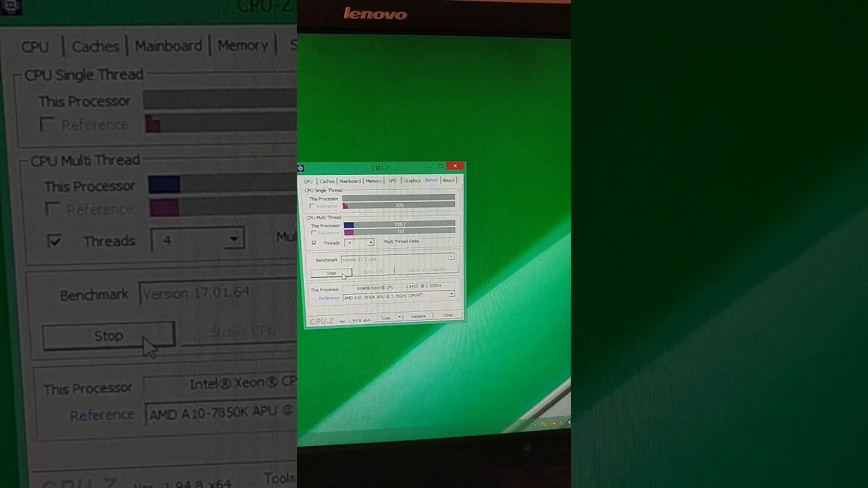
Task: Open the SPD tab in CPU-Z
Action: [393, 181]
